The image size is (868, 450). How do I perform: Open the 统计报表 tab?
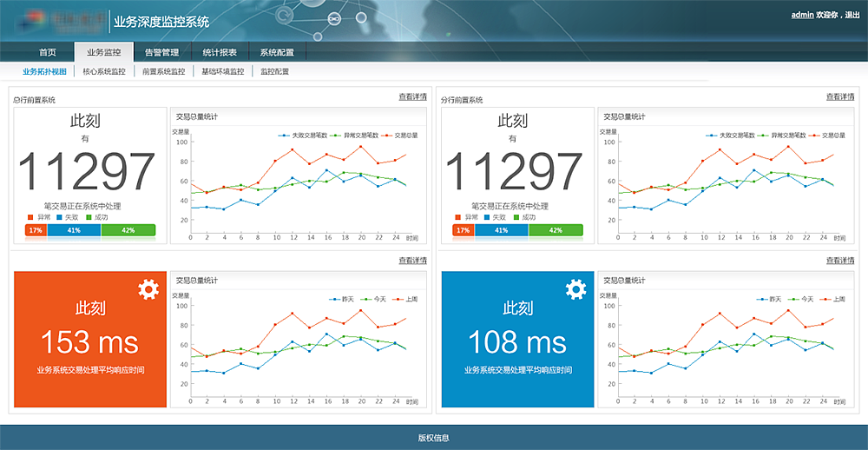[220, 53]
